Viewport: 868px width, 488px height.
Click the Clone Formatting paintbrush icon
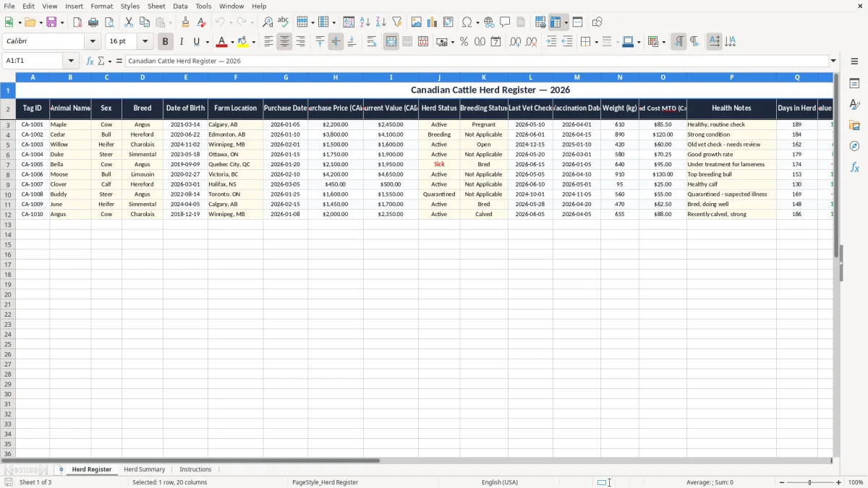pos(186,22)
